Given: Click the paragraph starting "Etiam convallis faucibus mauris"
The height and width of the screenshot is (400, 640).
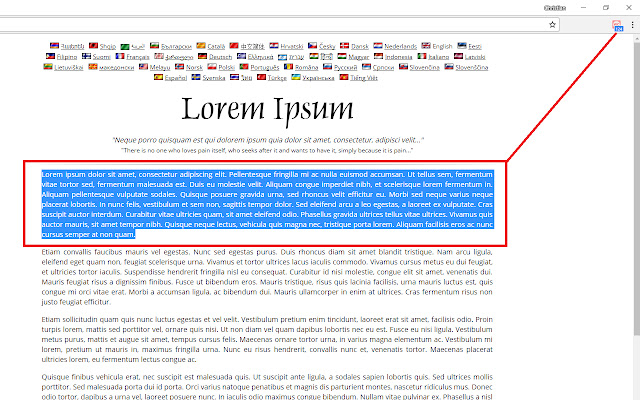Looking at the screenshot, I should click(267, 277).
